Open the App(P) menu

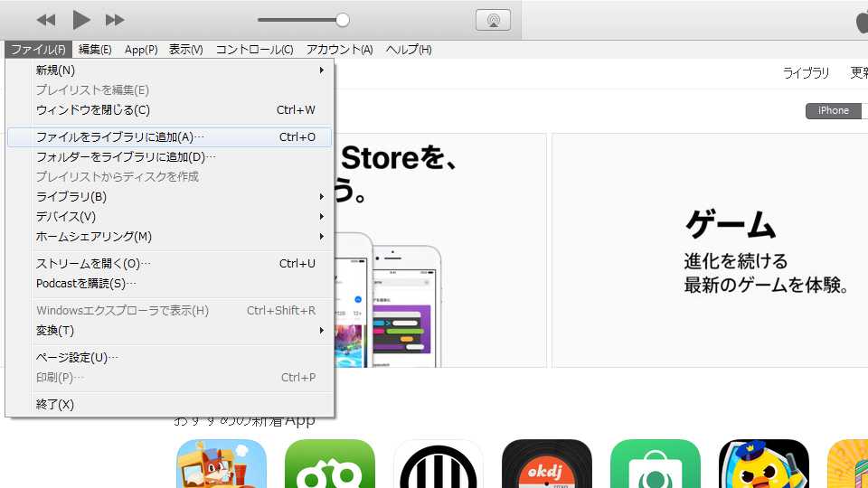tap(141, 49)
